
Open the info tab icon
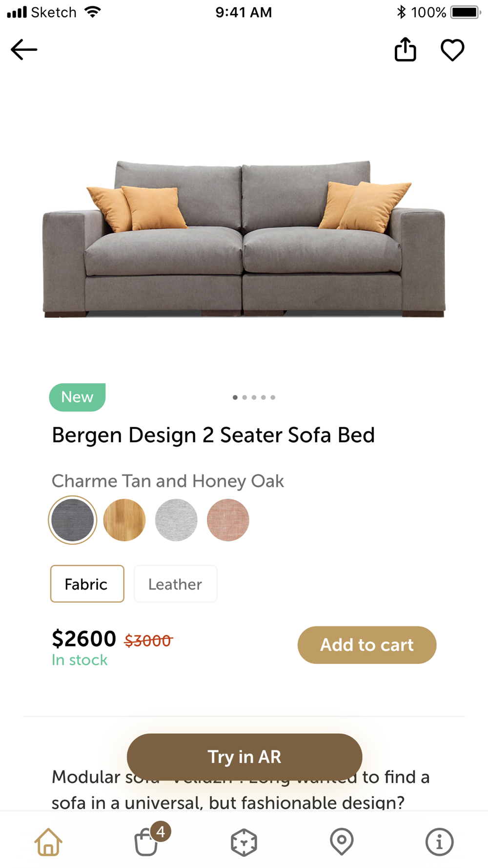[439, 842]
